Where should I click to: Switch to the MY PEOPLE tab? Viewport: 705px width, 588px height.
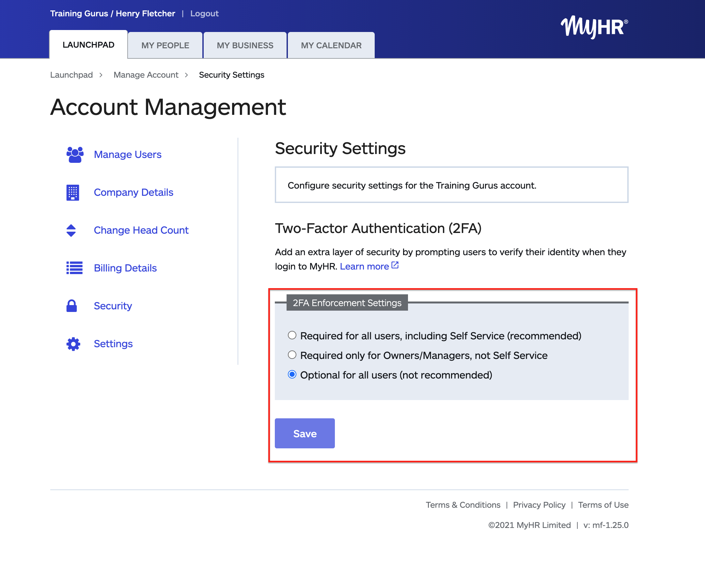point(165,45)
